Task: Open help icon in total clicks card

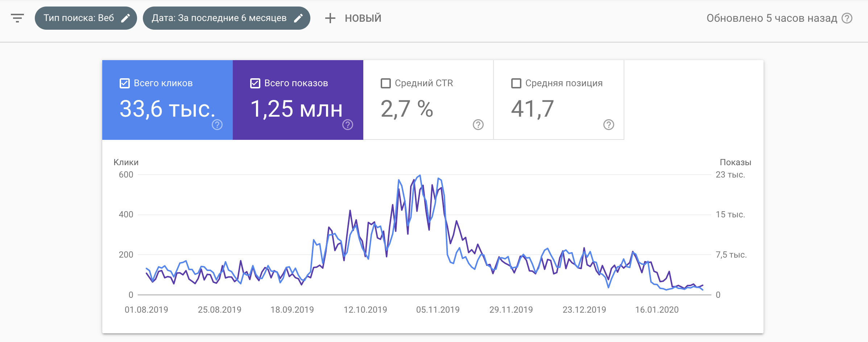Action: (x=217, y=125)
